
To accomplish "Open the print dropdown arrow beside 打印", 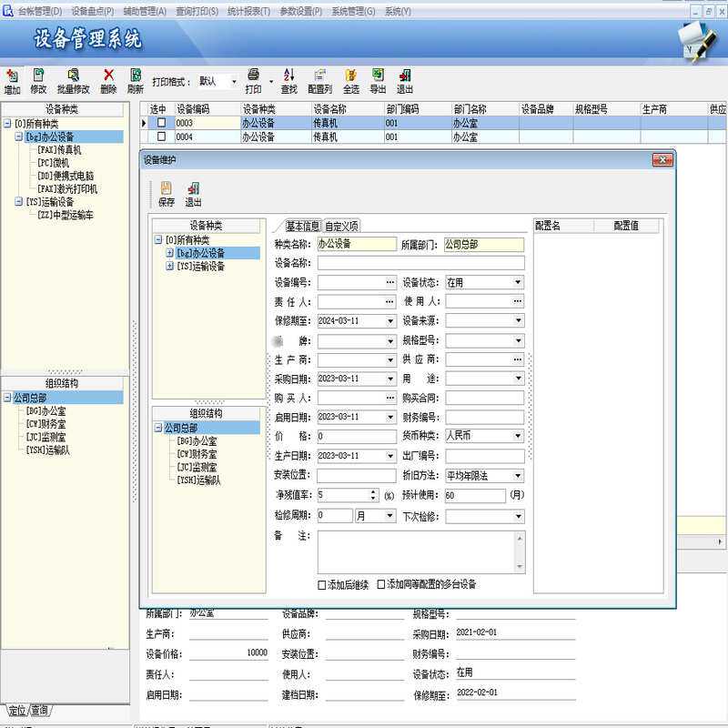I will 271,82.
